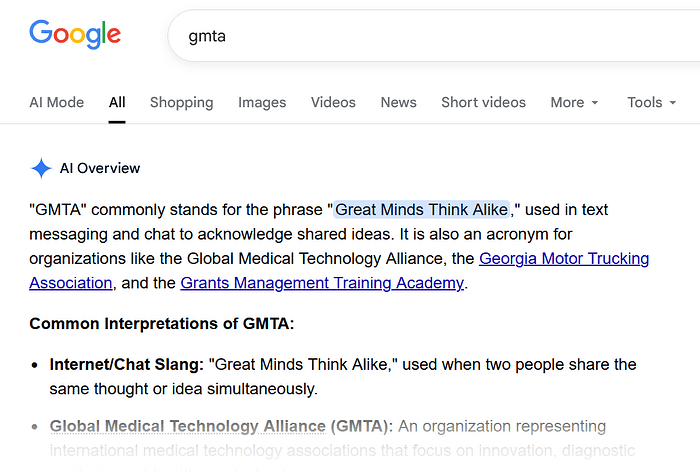Click the bold Internet/Chat Slang label

click(x=126, y=364)
